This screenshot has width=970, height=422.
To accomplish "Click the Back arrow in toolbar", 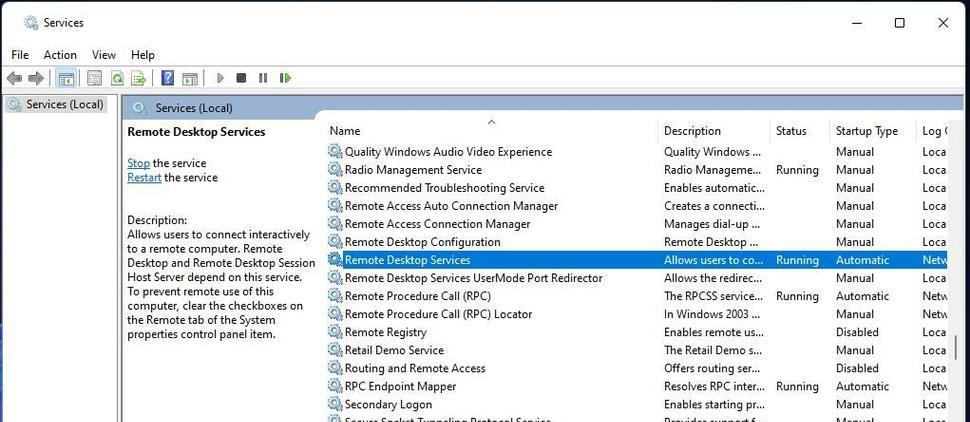I will coord(15,78).
